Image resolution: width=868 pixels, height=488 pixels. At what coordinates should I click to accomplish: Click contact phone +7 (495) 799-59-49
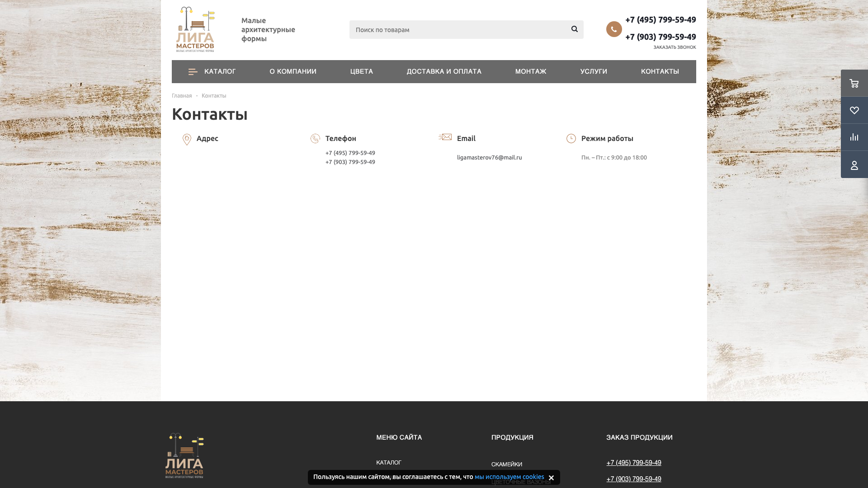[350, 153]
